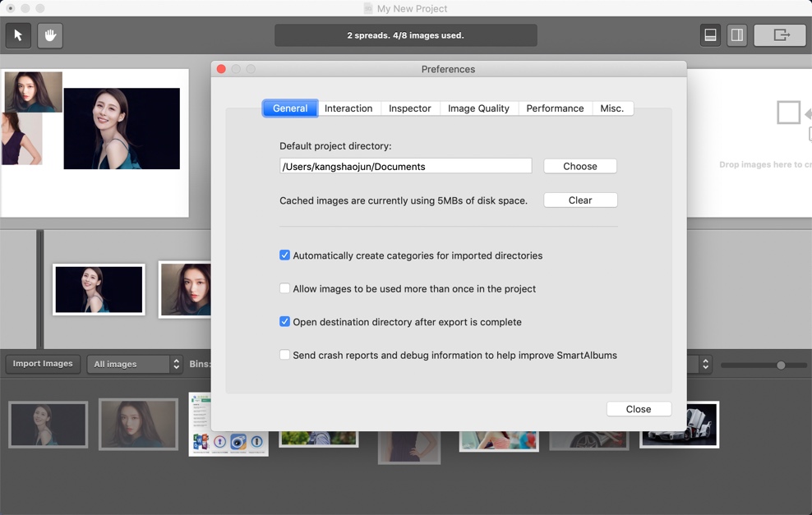Open the Misc. preferences tab
Image resolution: width=812 pixels, height=515 pixels.
[x=613, y=108]
